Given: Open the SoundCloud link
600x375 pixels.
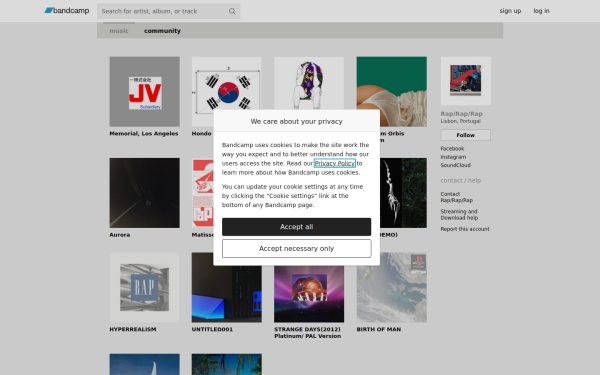Looking at the screenshot, I should pyautogui.click(x=455, y=165).
